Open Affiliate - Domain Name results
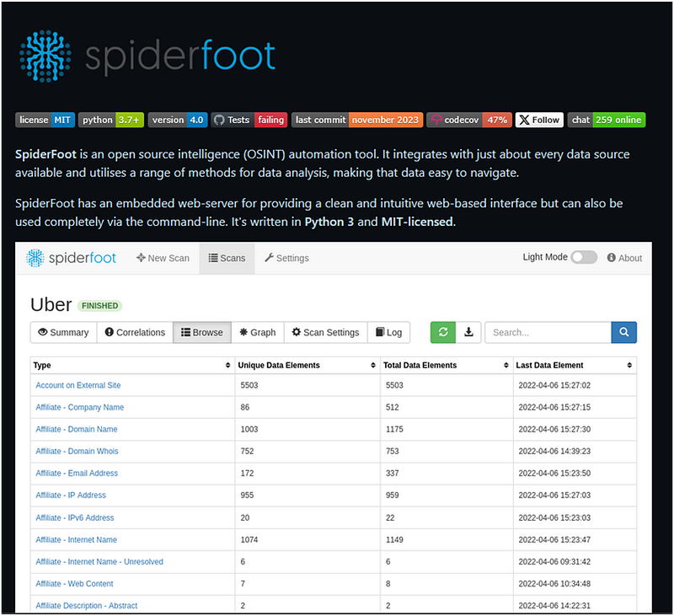This screenshot has width=674, height=616. coord(77,429)
